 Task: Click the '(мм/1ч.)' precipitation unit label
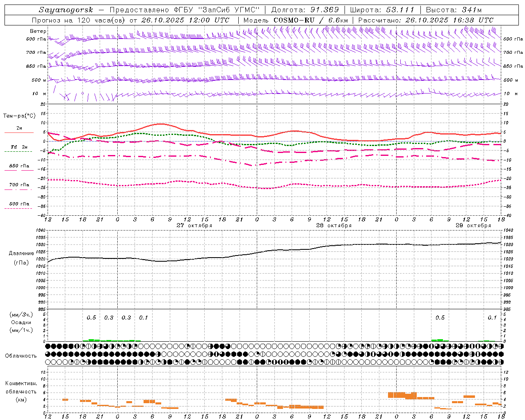point(21,330)
